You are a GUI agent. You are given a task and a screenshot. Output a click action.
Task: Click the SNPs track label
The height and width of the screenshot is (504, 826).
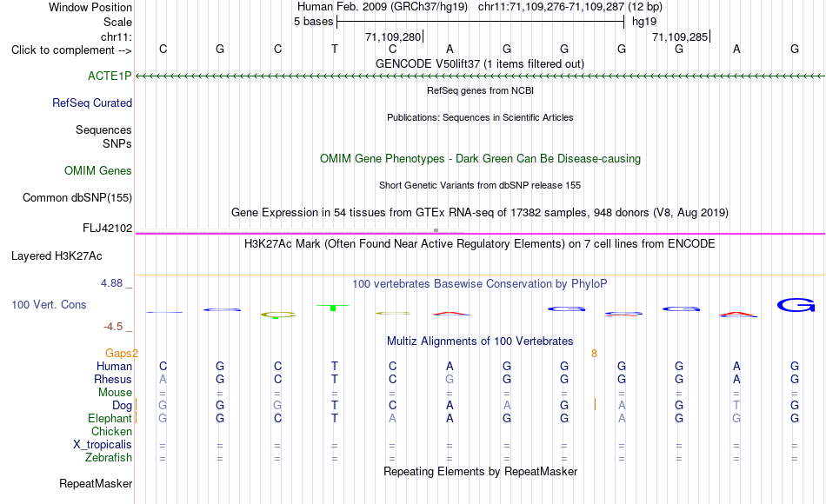tap(117, 143)
